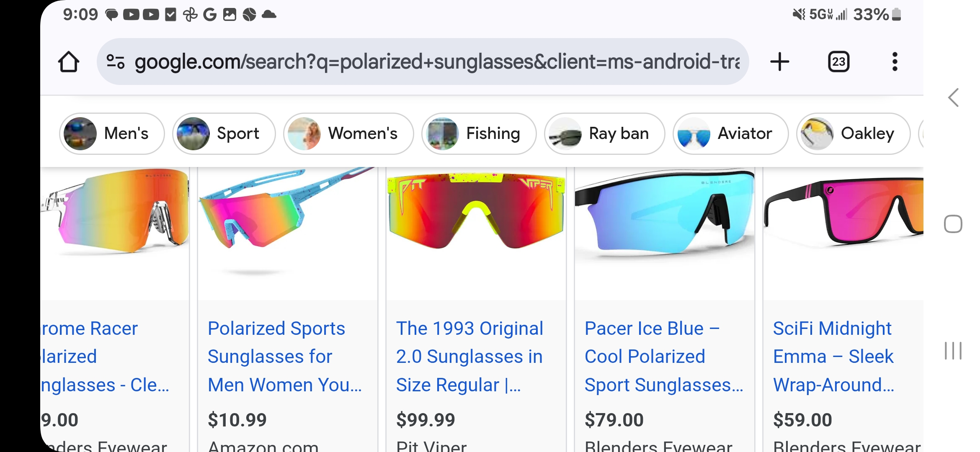Apply the Women's filter chip
The height and width of the screenshot is (452, 980).
click(x=348, y=134)
